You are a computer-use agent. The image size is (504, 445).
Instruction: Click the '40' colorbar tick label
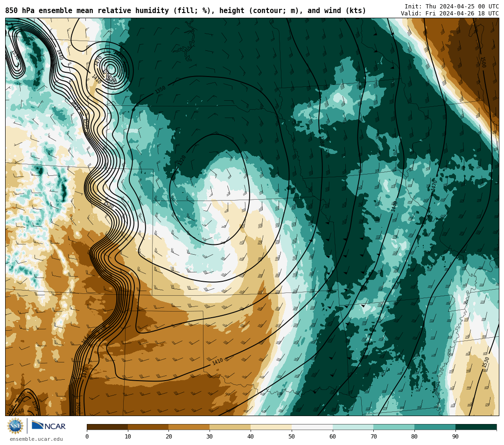(251, 436)
